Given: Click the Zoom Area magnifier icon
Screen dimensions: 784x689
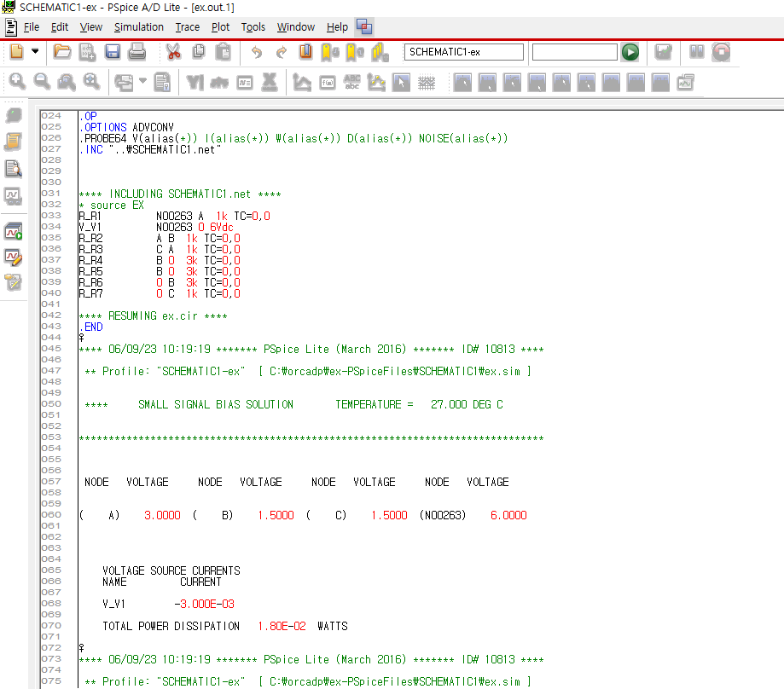Looking at the screenshot, I should (x=67, y=82).
